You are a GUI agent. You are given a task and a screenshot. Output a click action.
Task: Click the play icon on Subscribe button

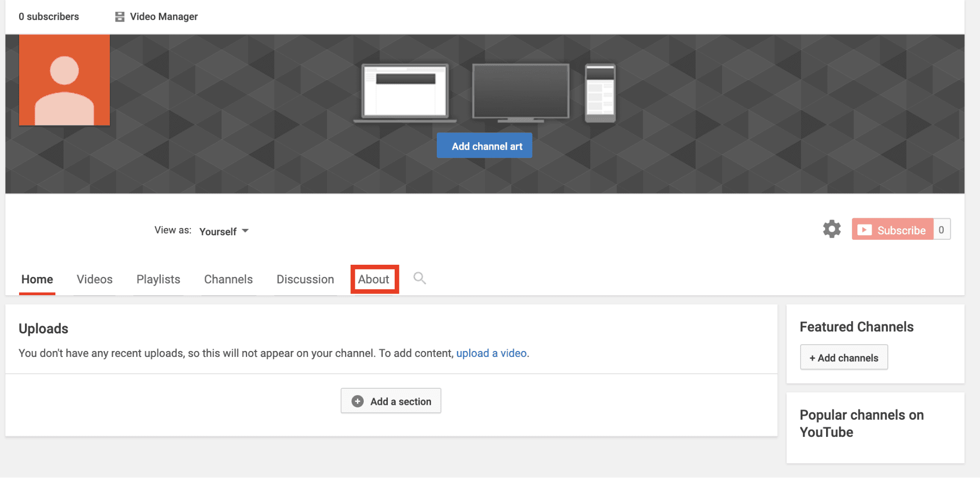click(x=864, y=230)
